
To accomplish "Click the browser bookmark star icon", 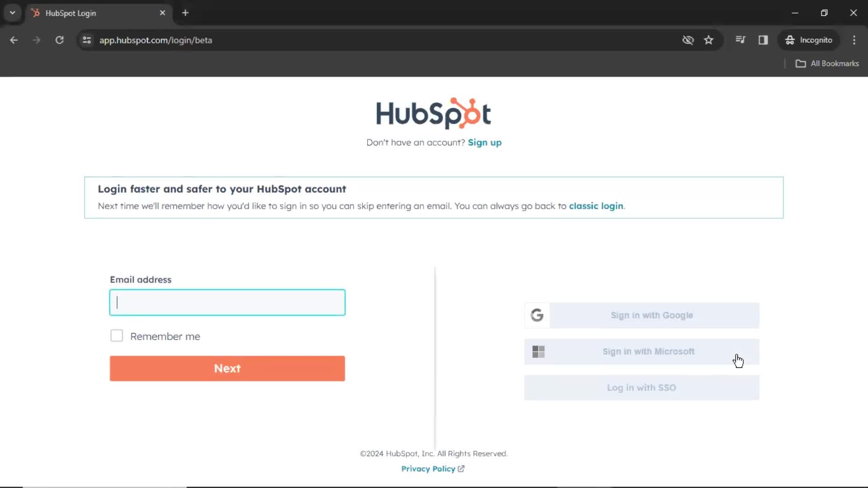I will point(709,40).
